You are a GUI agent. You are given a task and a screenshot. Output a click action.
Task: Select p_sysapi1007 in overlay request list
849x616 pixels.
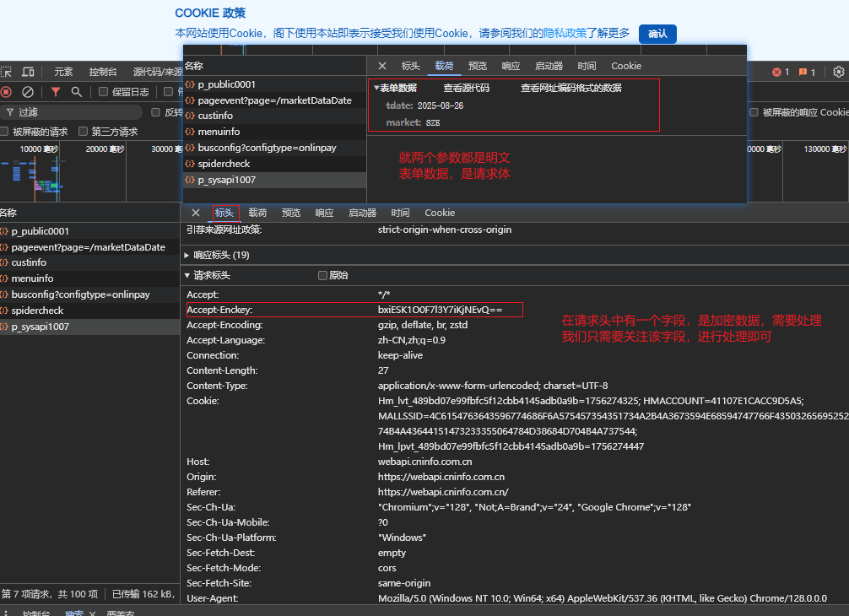click(275, 180)
